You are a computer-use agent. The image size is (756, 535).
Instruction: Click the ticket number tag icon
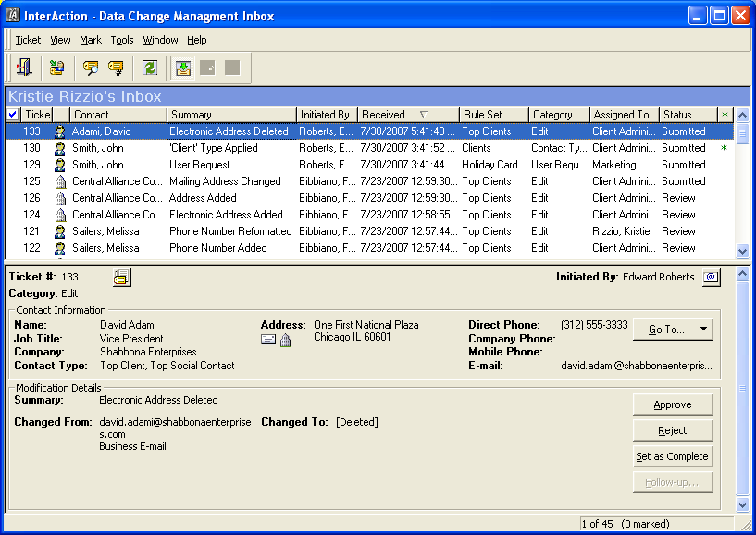[116, 68]
